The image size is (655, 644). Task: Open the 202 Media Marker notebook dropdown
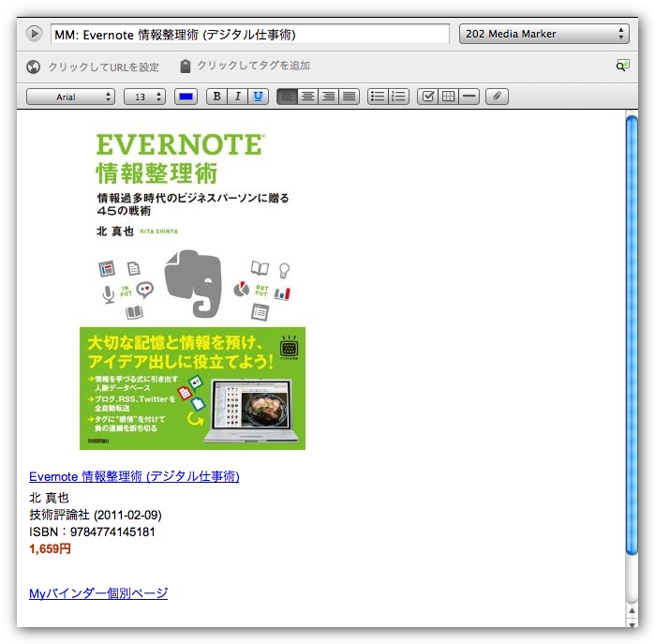tap(543, 34)
